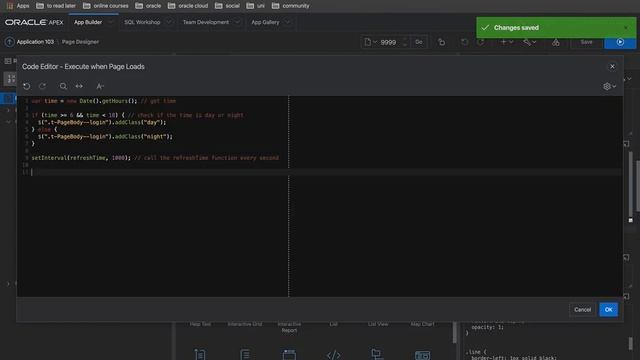
Task: Redo edit in Code Editor toolbar
Action: (x=42, y=86)
